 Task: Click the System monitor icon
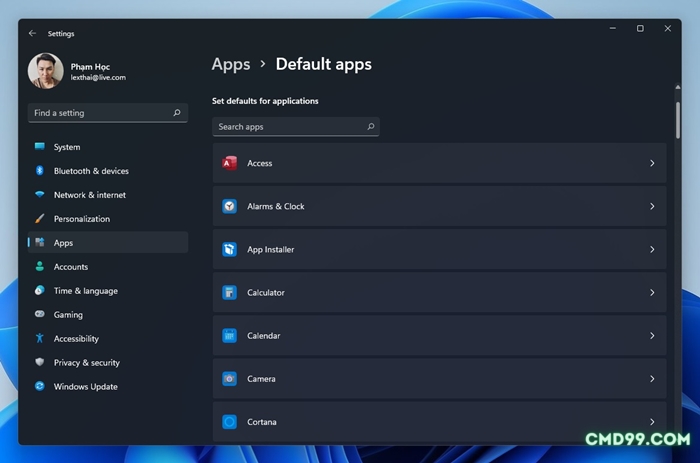pyautogui.click(x=40, y=146)
